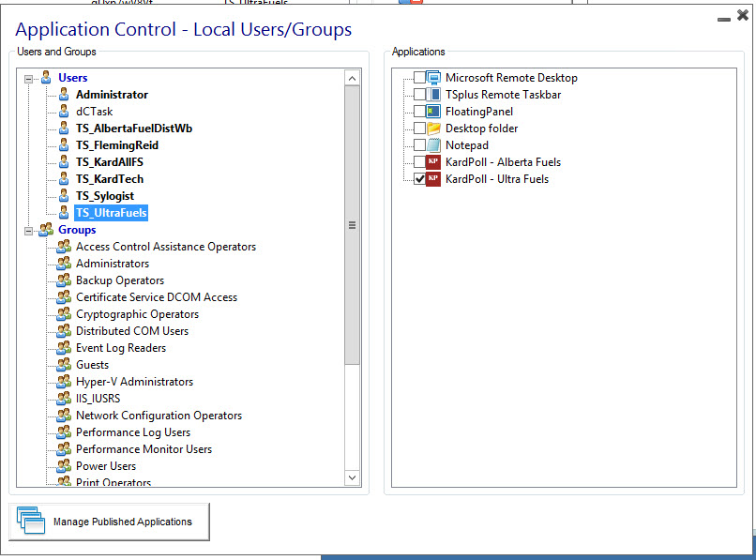Screen dimensions: 756x560
Task: Select the TS_AlbertaFuelDistWb user
Action: [134, 129]
